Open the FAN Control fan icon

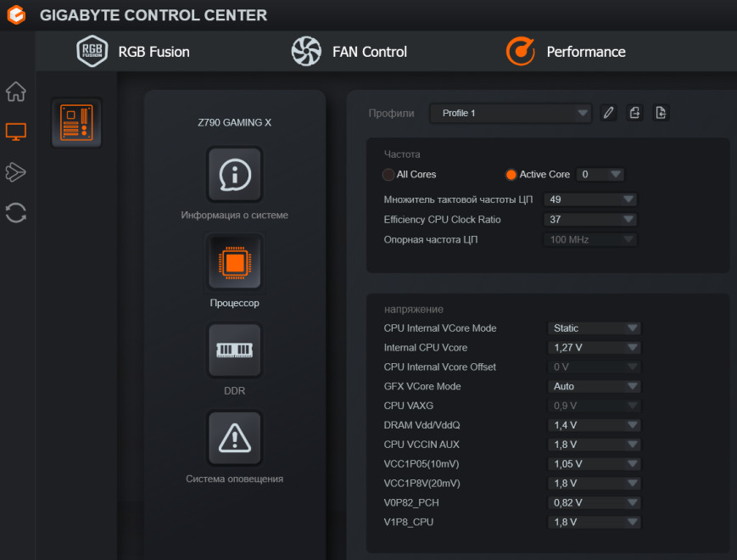point(306,51)
